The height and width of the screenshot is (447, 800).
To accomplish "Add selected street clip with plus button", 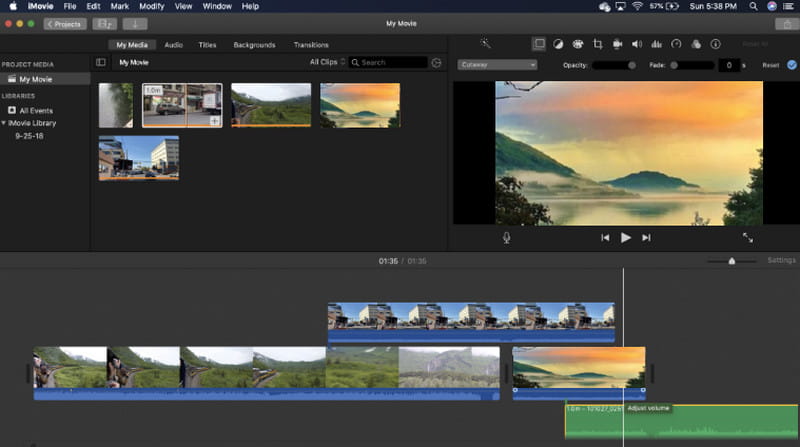I will pyautogui.click(x=215, y=121).
